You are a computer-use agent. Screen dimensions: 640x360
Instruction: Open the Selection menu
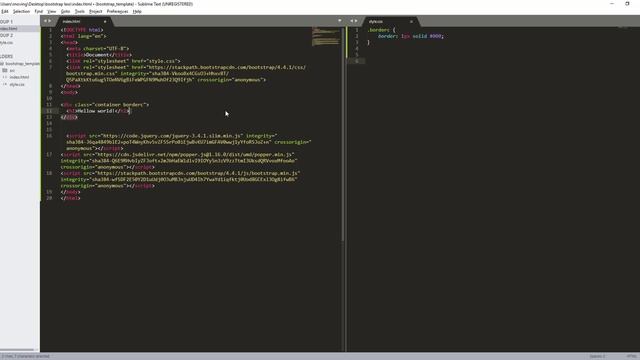[21, 11]
